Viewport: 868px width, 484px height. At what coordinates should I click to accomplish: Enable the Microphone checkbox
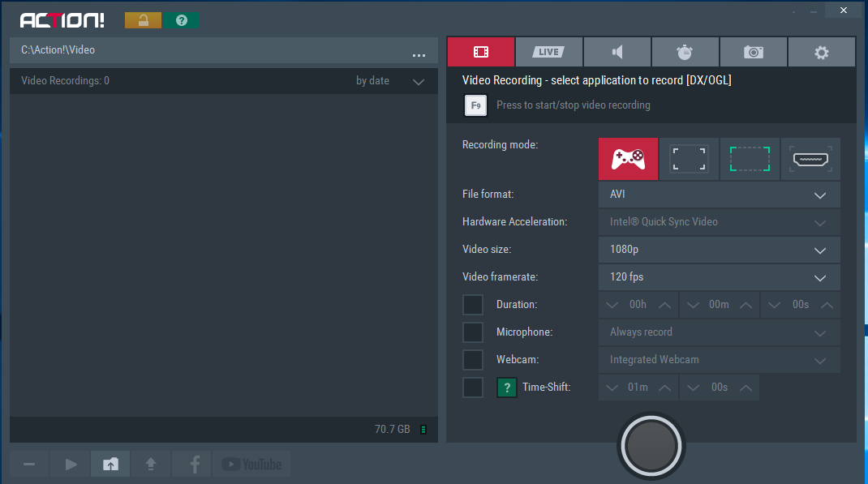pyautogui.click(x=473, y=332)
